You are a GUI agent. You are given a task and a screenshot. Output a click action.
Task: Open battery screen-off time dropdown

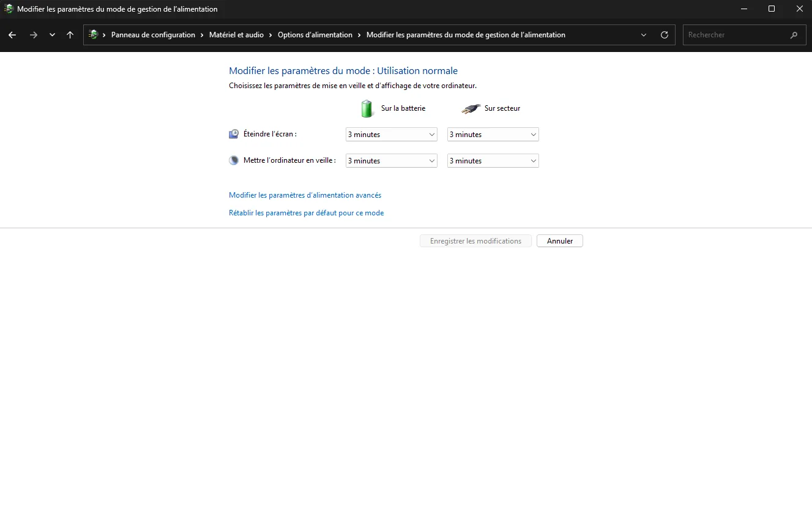pyautogui.click(x=391, y=135)
